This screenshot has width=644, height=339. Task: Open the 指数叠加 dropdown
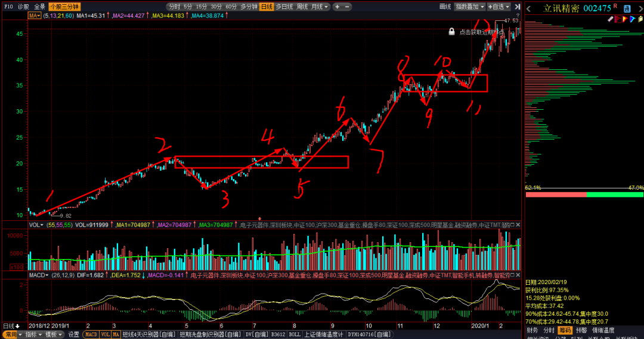(x=470, y=7)
